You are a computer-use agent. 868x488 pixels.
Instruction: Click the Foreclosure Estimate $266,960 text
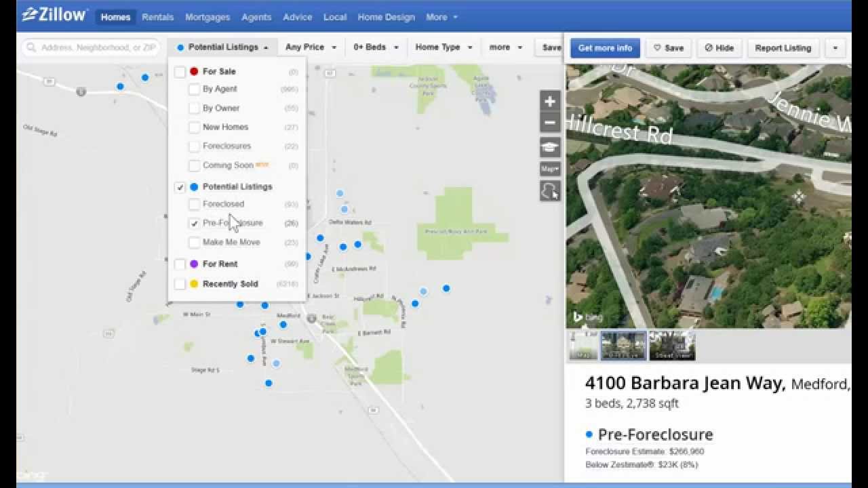point(644,451)
